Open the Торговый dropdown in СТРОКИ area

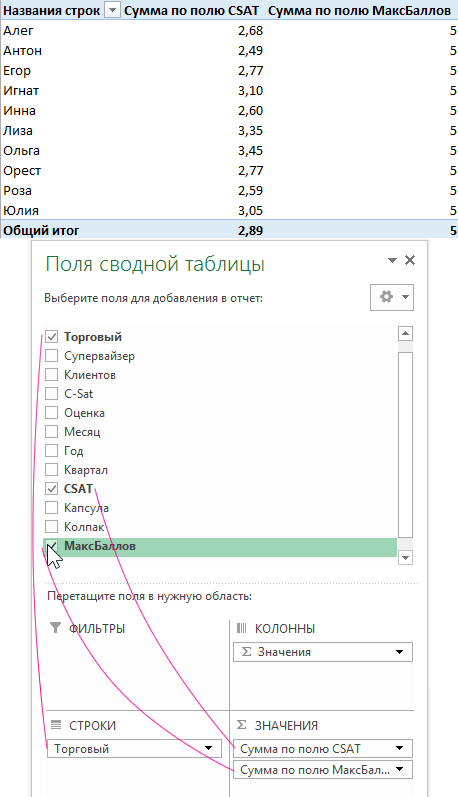(208, 748)
